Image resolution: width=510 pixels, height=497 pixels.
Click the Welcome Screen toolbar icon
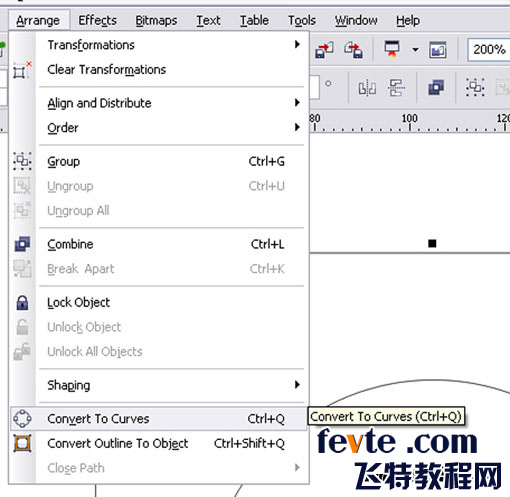click(x=438, y=50)
